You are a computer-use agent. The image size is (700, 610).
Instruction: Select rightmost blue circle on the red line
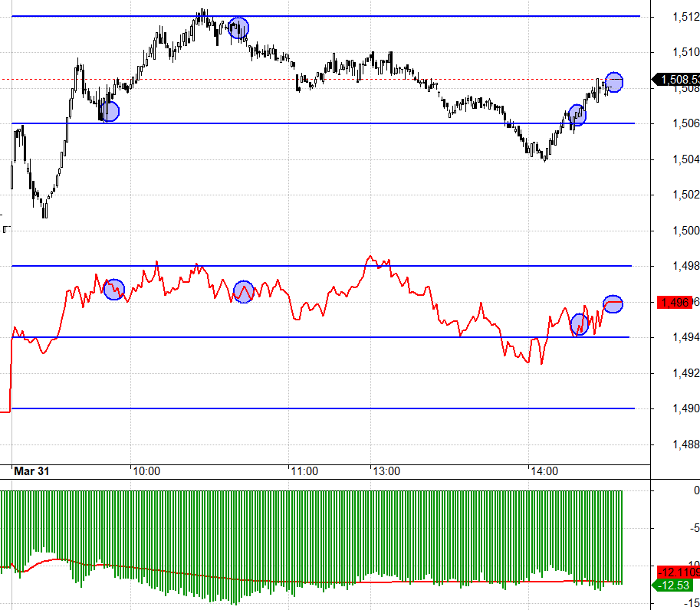point(613,303)
